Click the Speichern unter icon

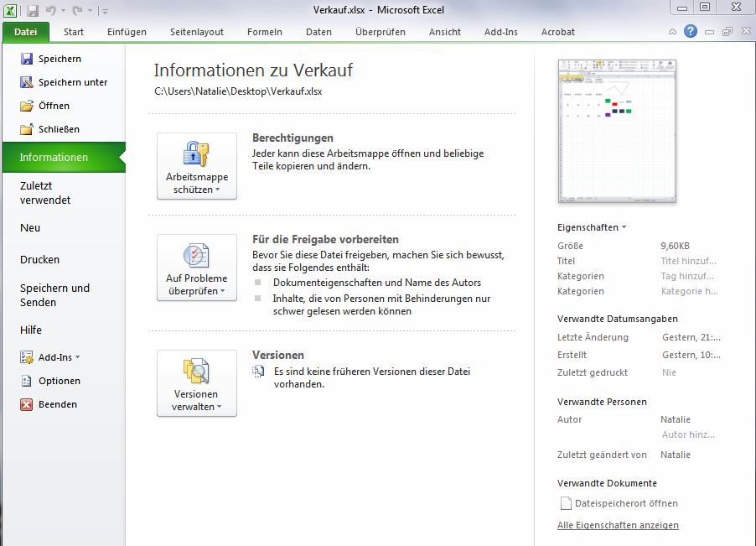click(x=27, y=82)
